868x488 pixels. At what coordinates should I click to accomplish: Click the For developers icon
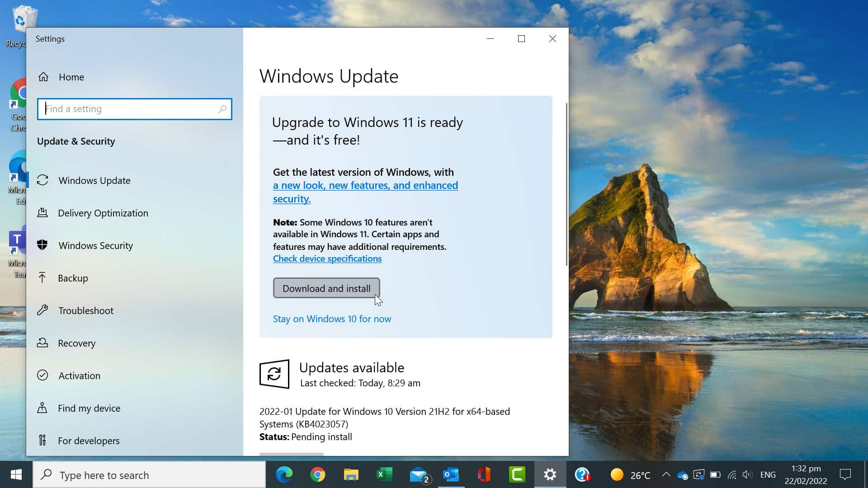[x=42, y=440]
